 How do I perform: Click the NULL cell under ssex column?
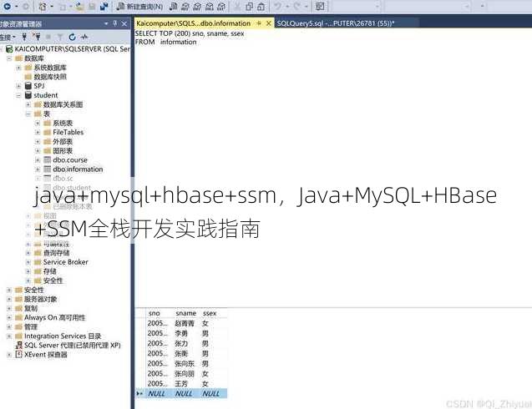coord(211,394)
